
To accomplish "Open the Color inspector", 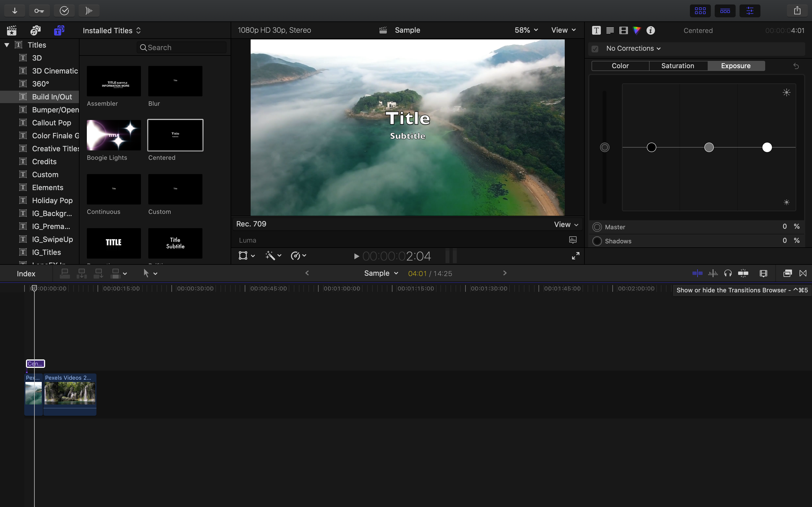I will (x=637, y=30).
